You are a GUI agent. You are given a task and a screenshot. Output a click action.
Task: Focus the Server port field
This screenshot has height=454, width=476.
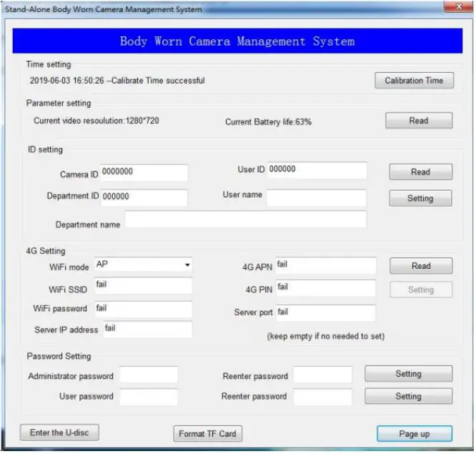click(x=325, y=313)
